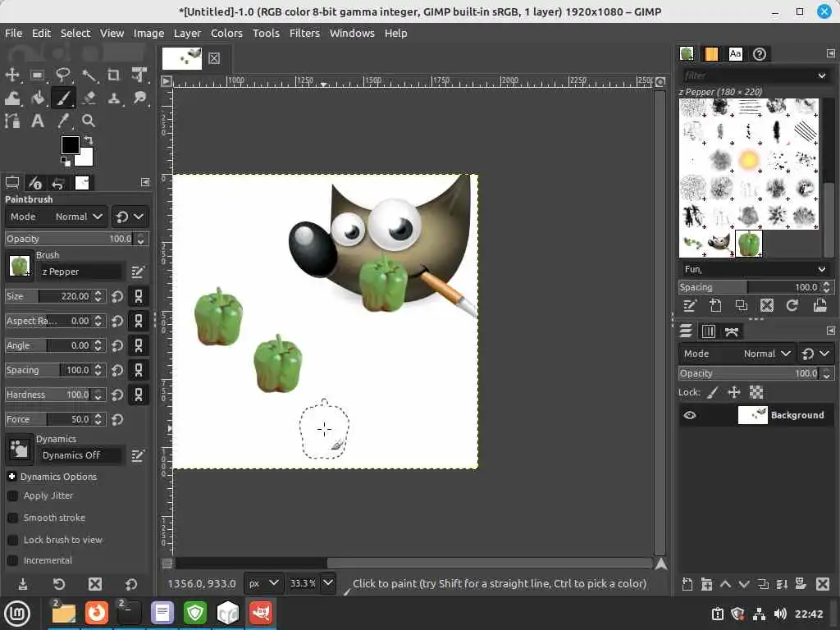The height and width of the screenshot is (630, 840).
Task: Select the Bucket Fill tool
Action: pos(37,98)
